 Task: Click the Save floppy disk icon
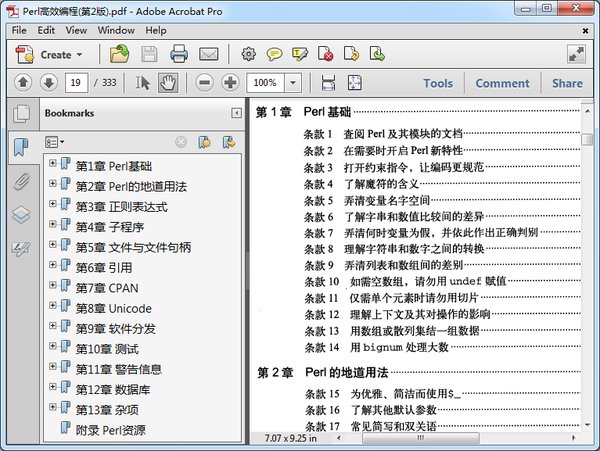pos(149,54)
